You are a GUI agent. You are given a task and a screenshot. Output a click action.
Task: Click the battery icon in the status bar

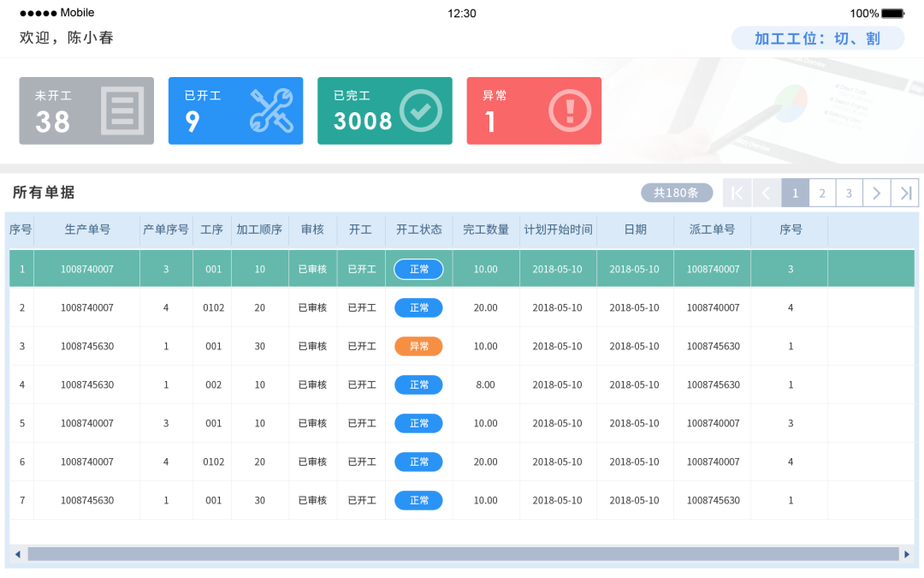[x=891, y=13]
